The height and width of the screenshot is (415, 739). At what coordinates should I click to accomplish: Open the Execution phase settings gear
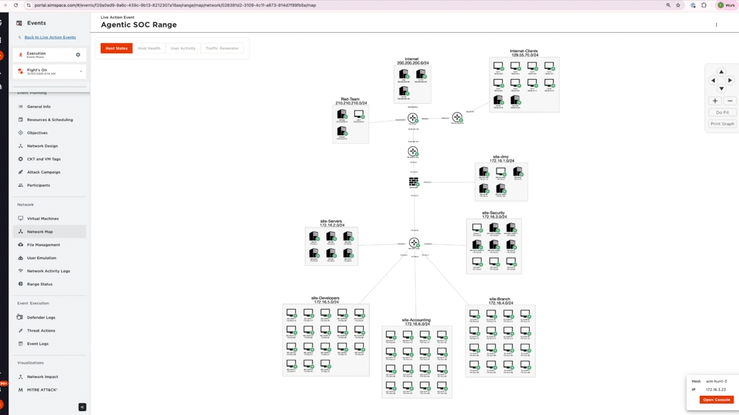pyautogui.click(x=78, y=55)
